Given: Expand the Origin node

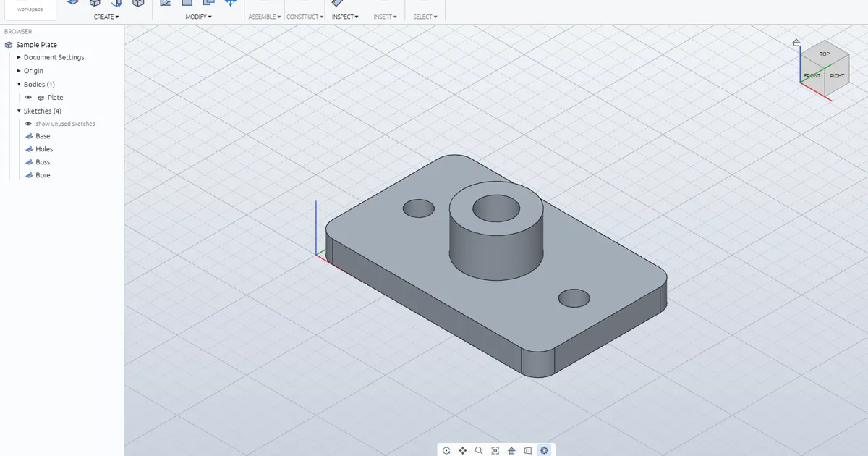Looking at the screenshot, I should click(x=19, y=71).
